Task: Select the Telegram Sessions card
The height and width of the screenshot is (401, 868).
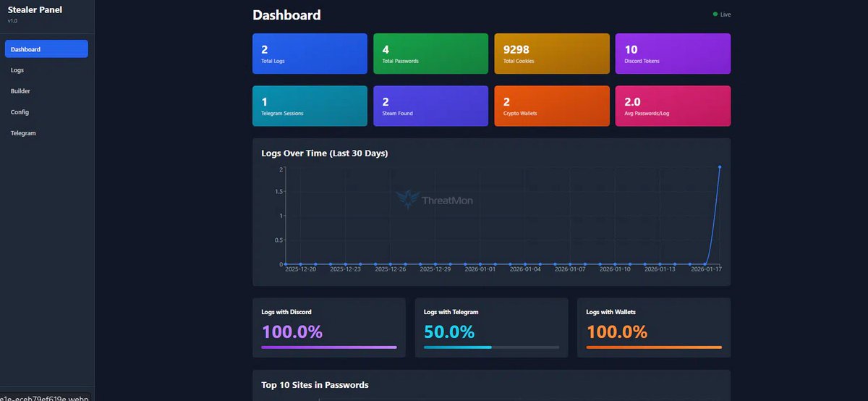Action: [x=310, y=106]
